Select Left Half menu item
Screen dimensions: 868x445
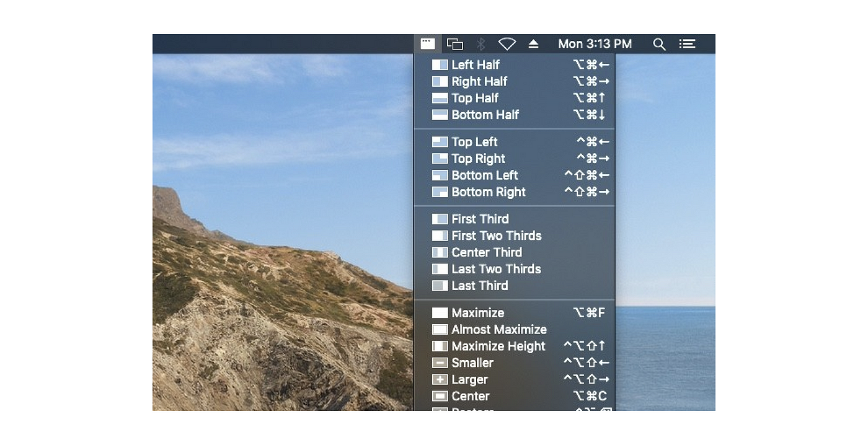tap(514, 64)
